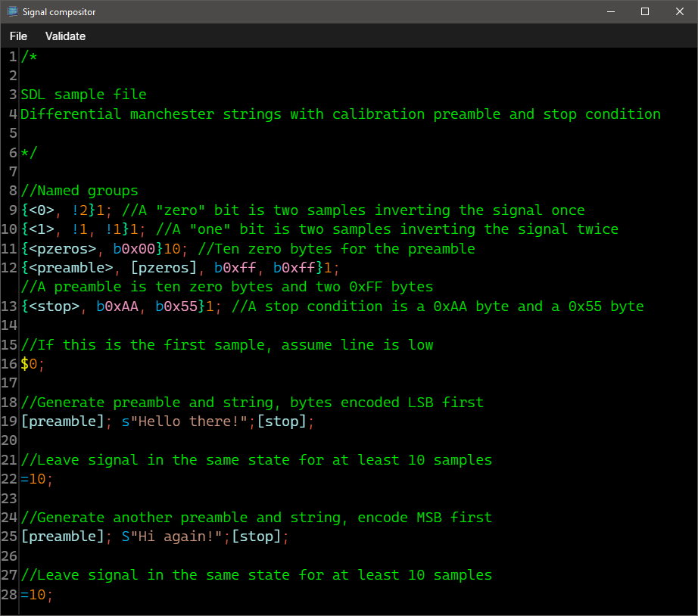
Task: Click the b0xAA byte token on line 13
Action: (x=117, y=306)
